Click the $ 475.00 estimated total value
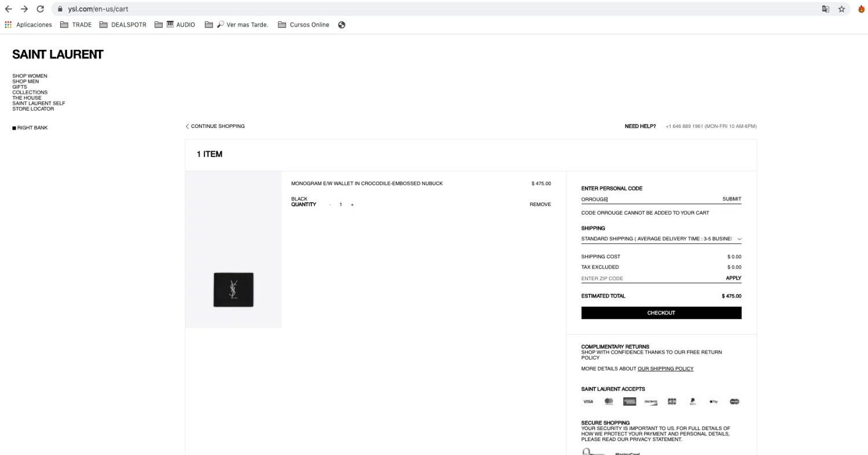868x455 pixels. 731,296
